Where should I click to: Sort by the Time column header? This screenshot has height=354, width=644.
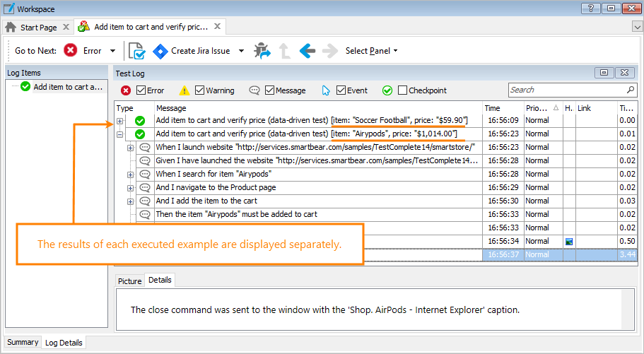click(493, 108)
